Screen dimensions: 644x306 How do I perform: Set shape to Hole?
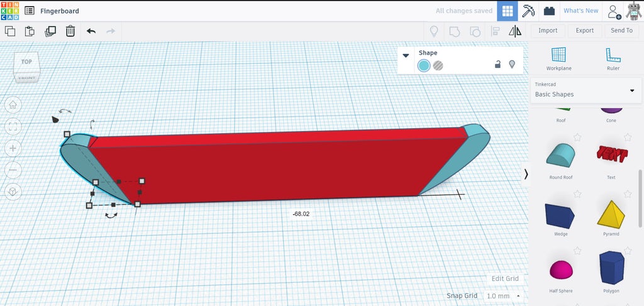pyautogui.click(x=438, y=65)
